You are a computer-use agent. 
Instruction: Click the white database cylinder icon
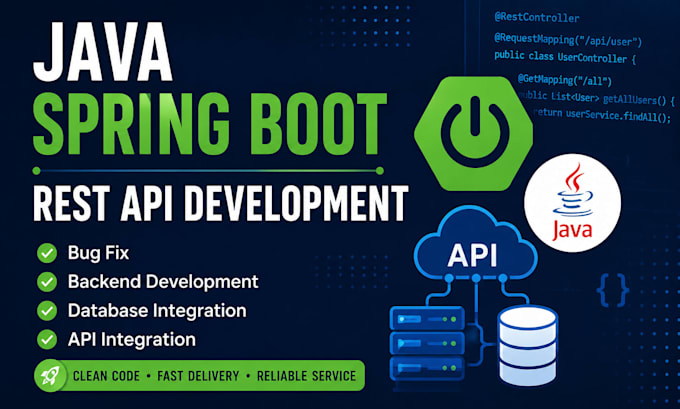click(x=527, y=346)
